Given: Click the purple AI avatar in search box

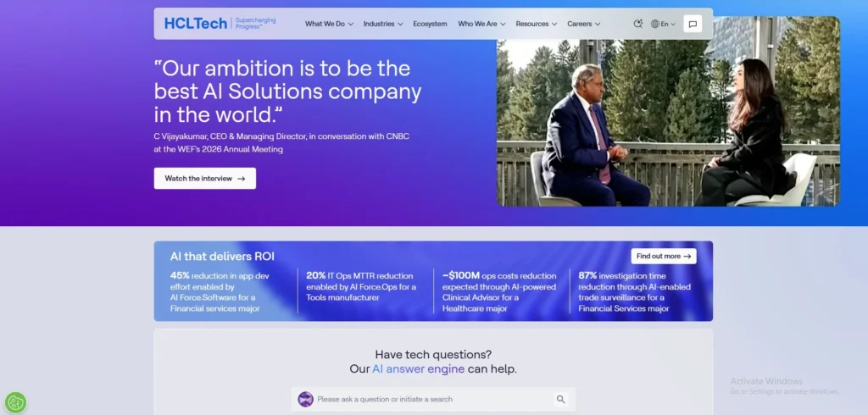Looking at the screenshot, I should (x=305, y=399).
